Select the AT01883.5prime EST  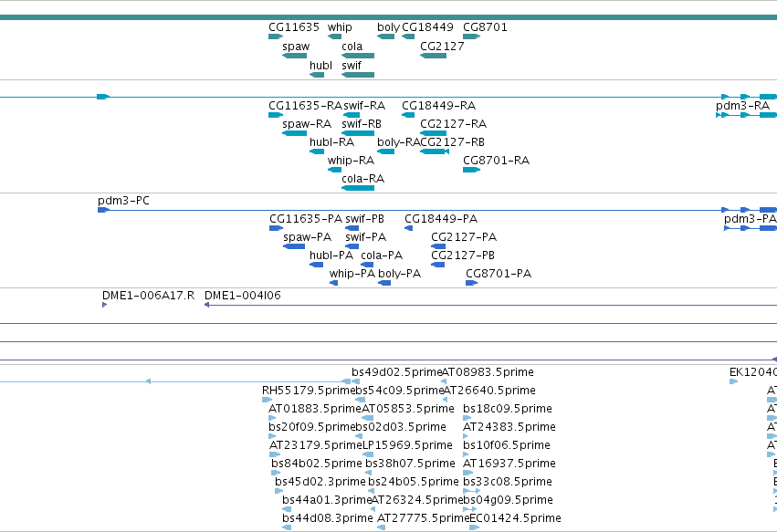[272, 419]
